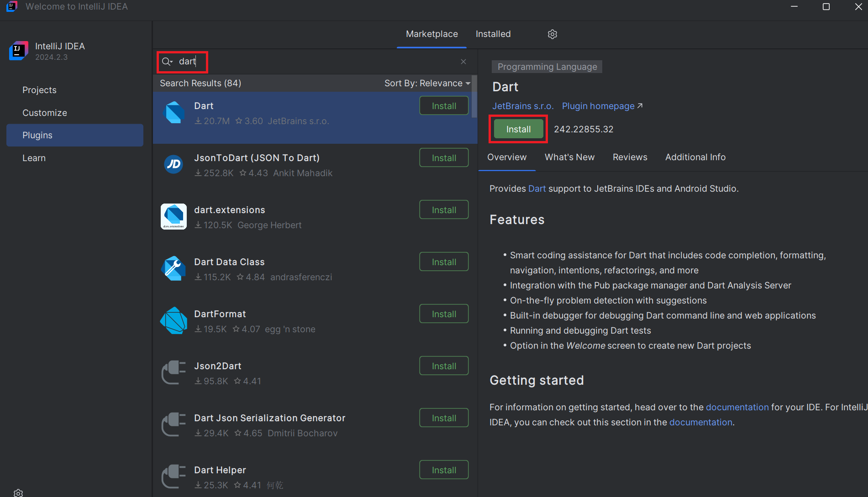Click the Dart link in description
This screenshot has height=497, width=868.
[537, 188]
